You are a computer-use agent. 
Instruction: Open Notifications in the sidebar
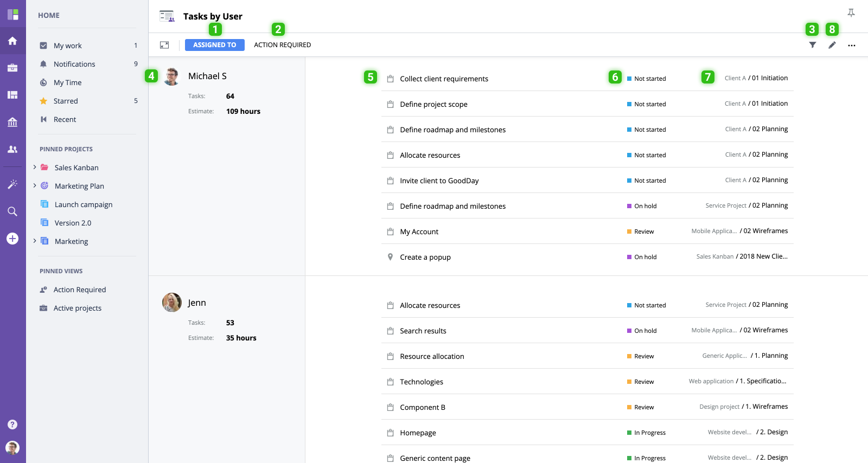(x=74, y=64)
